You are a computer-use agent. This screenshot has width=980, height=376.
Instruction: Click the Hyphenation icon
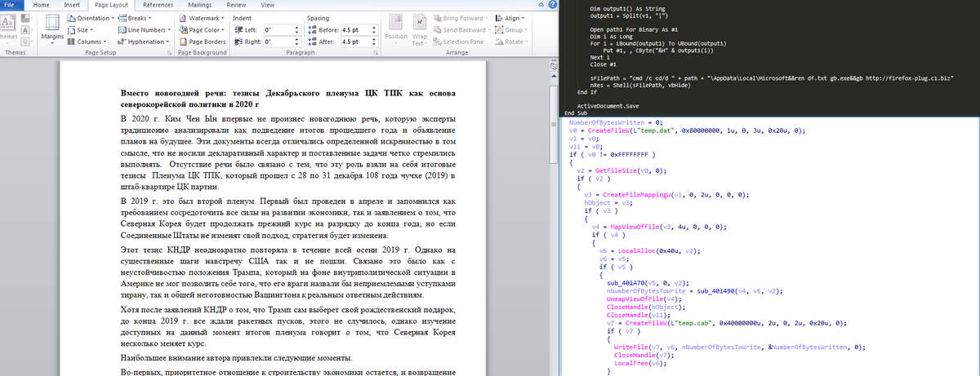pos(122,42)
